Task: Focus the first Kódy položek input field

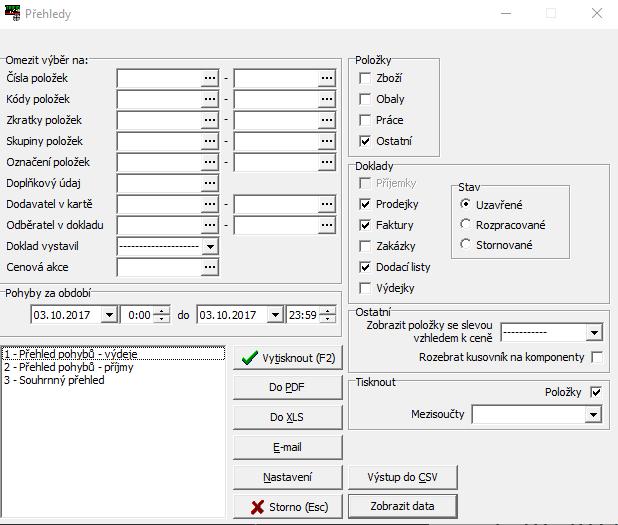Action: tap(159, 99)
